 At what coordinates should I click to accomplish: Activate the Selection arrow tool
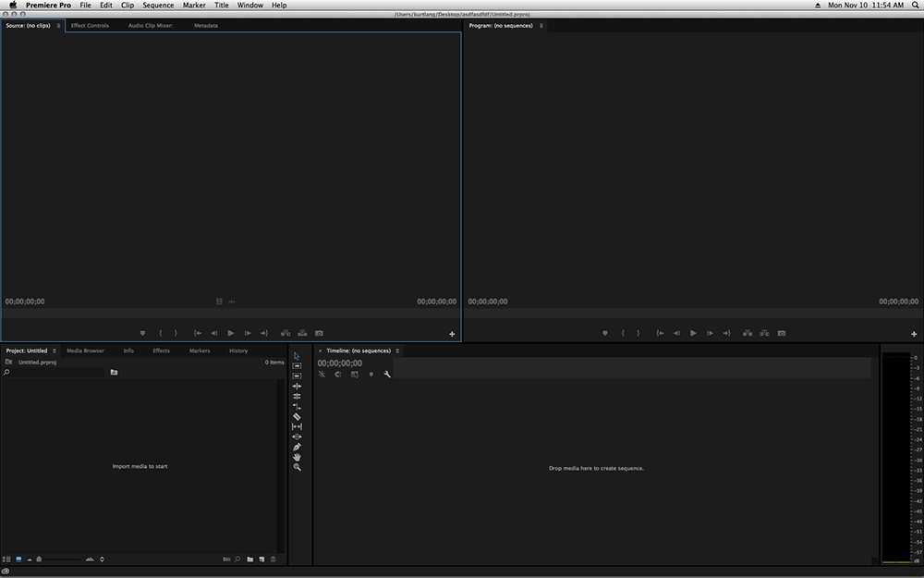coord(297,356)
